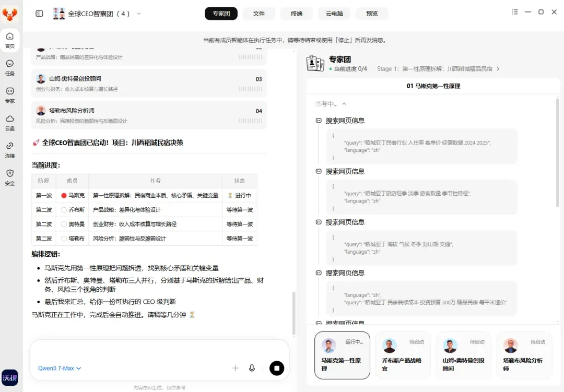The height and width of the screenshot is (392, 564).
Task: Open the 云盘 cloud drive sidebar icon
Action: [x=10, y=123]
